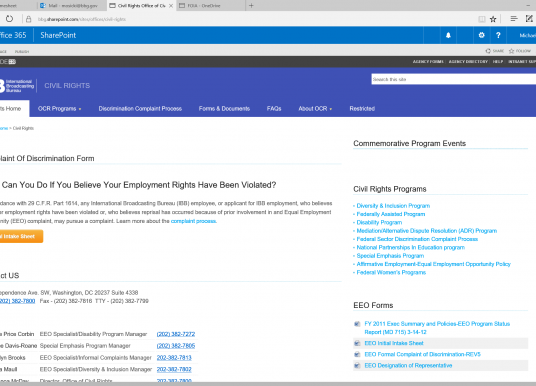Click the question mark help icon
The image size is (536, 386).
[498, 35]
